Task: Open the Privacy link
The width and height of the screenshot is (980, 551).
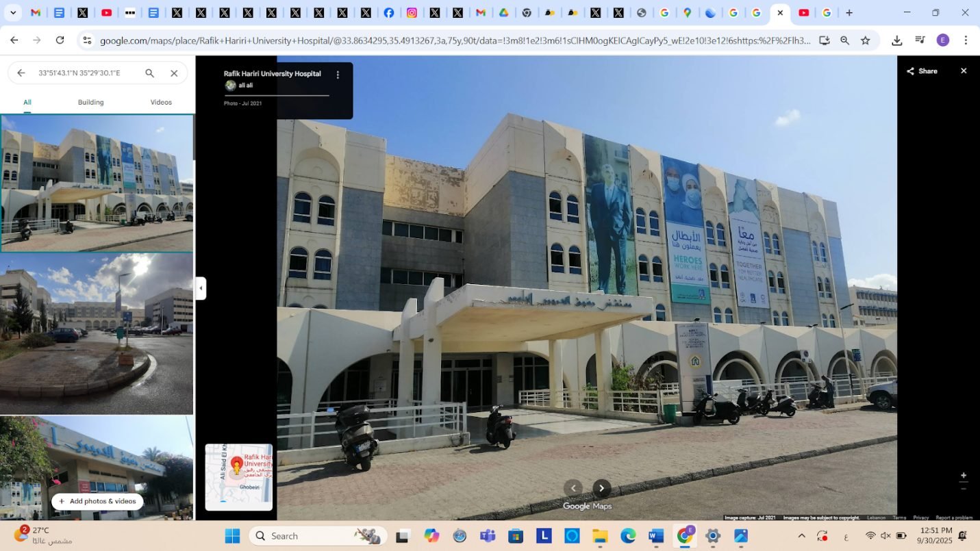Action: pos(920,517)
